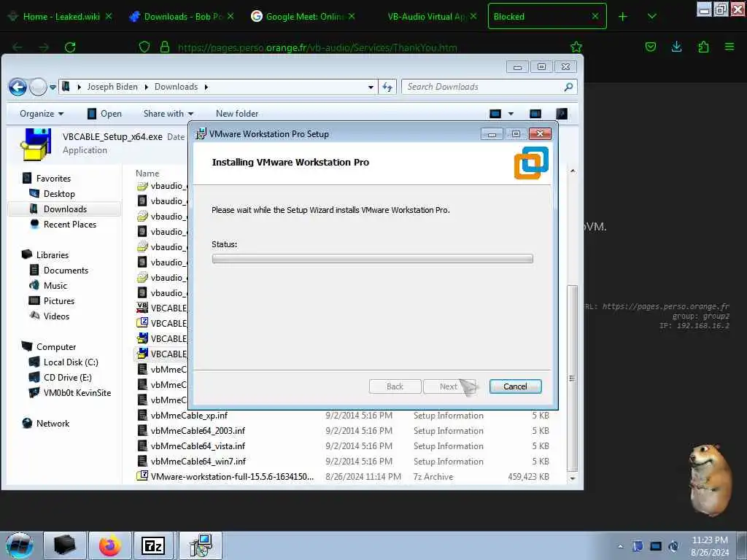
Task: Toggle the preview pane icon
Action: (535, 114)
